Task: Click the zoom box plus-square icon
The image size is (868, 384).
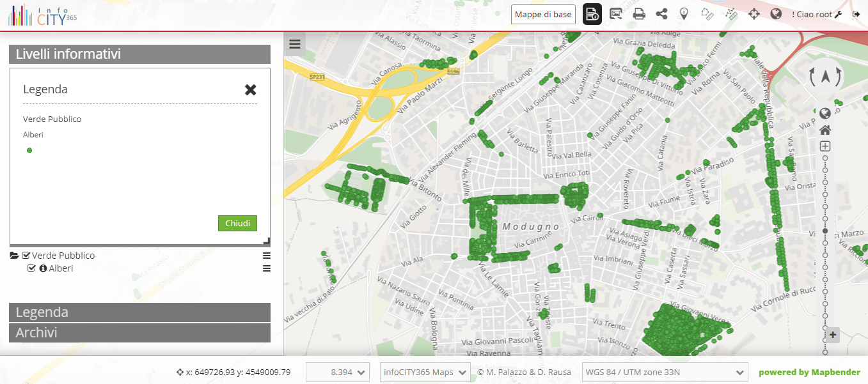Action: click(825, 146)
